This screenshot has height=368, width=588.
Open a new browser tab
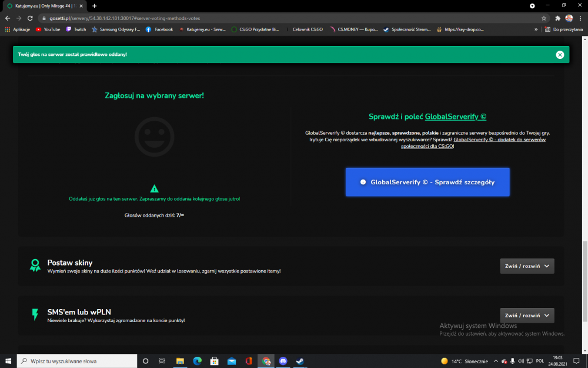click(x=95, y=6)
